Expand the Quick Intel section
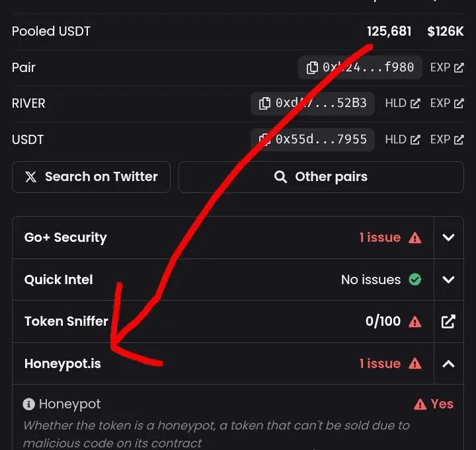Screen dimensions: 476x450 (x=448, y=280)
